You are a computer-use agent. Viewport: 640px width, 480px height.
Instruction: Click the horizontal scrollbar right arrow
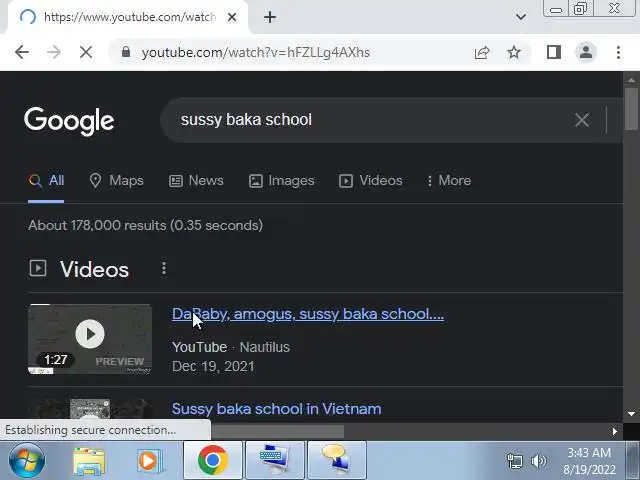tap(615, 431)
